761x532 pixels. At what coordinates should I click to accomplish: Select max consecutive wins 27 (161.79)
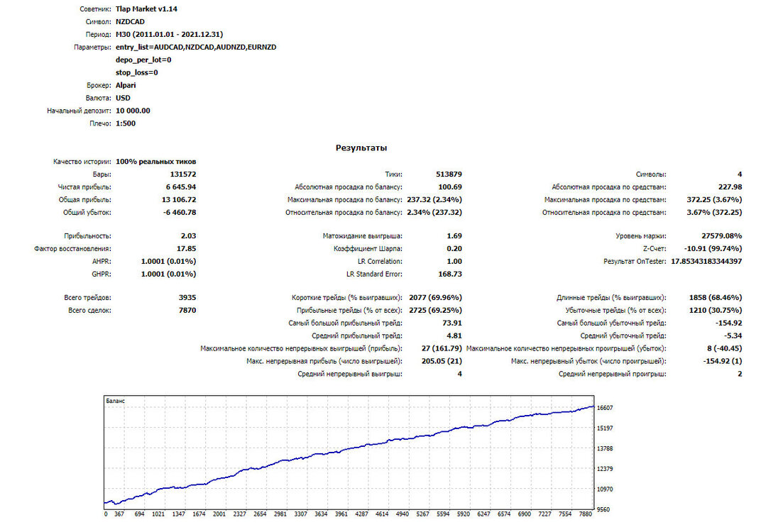point(442,348)
